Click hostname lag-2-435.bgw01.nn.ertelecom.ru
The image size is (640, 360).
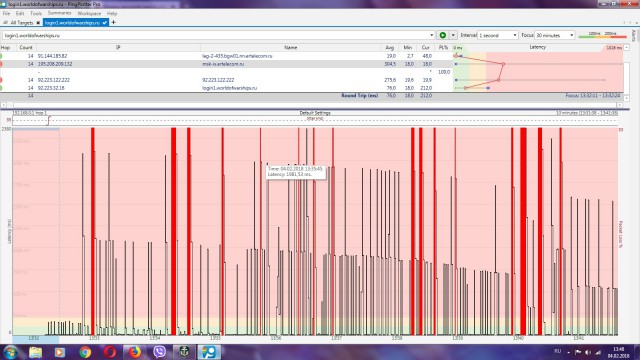pos(237,56)
